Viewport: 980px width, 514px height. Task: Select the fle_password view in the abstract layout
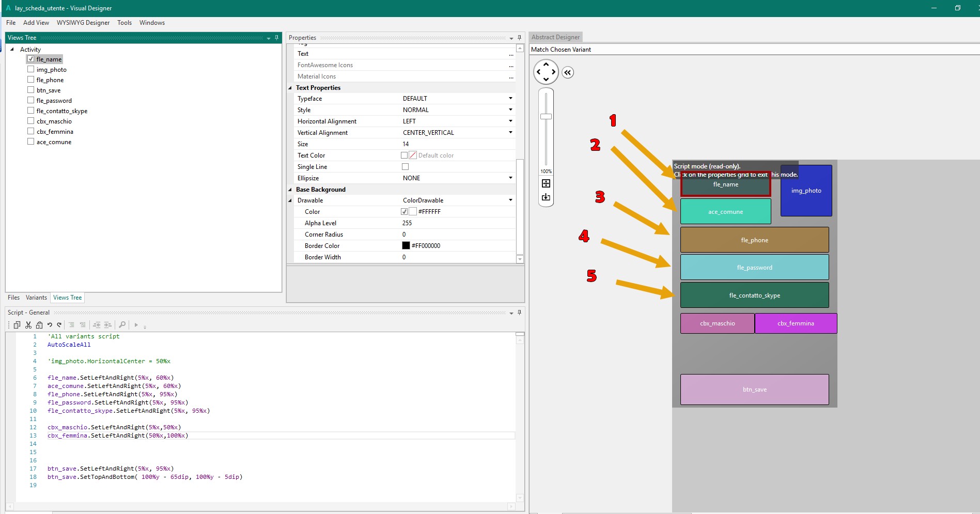pos(754,267)
